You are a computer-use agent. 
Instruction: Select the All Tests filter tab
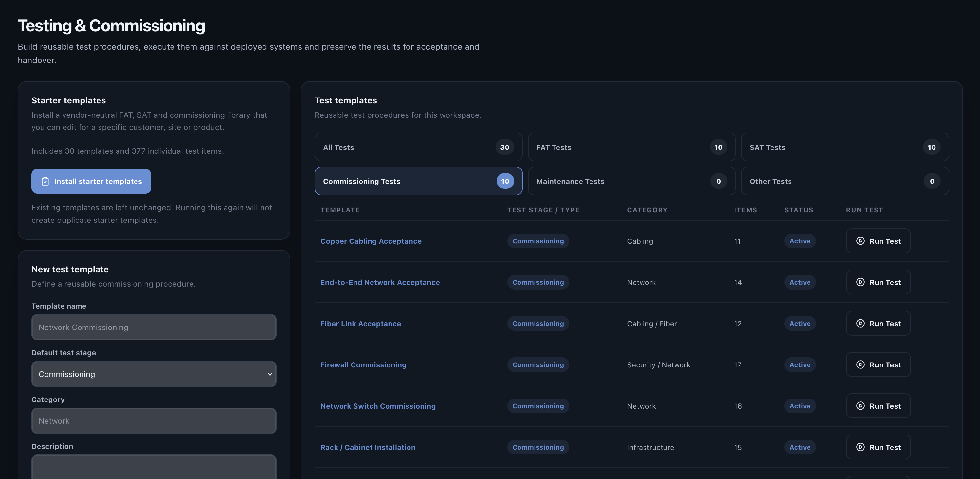click(418, 147)
